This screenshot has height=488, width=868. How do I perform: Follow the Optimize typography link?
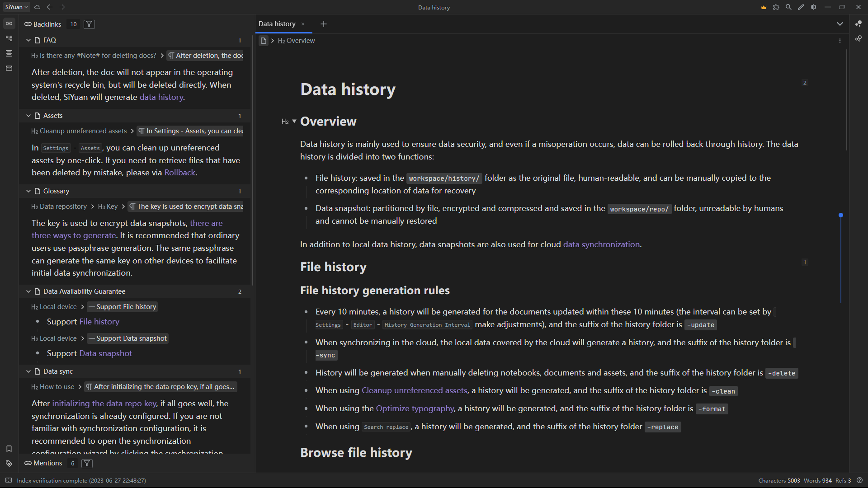(x=415, y=408)
